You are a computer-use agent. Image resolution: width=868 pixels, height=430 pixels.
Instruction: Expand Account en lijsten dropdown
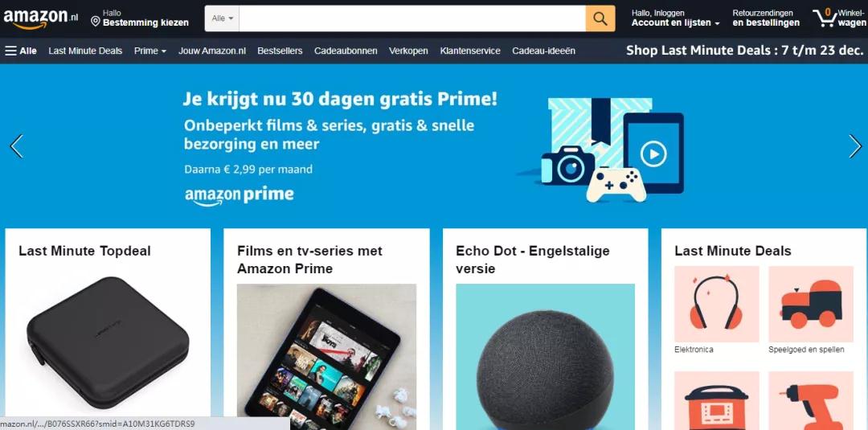tap(675, 18)
